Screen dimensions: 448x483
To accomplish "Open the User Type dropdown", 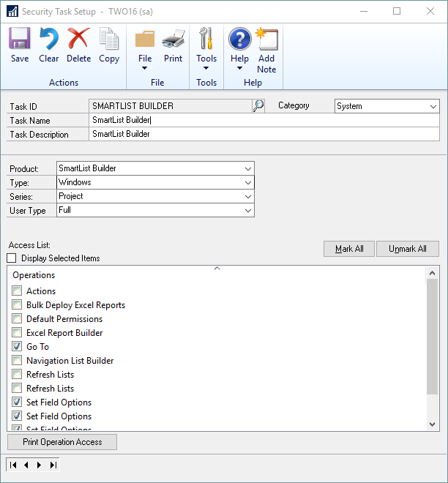I will (x=248, y=210).
